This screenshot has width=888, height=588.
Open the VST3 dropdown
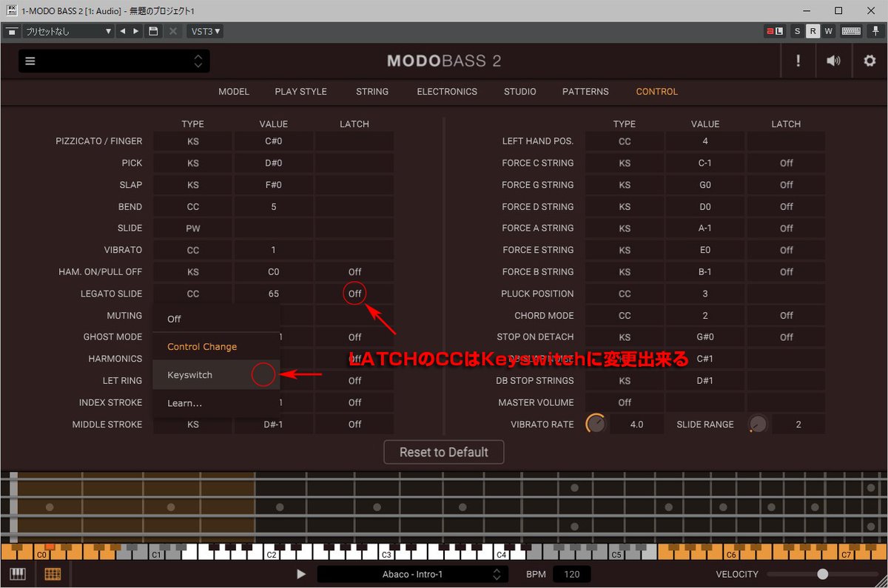[x=206, y=31]
